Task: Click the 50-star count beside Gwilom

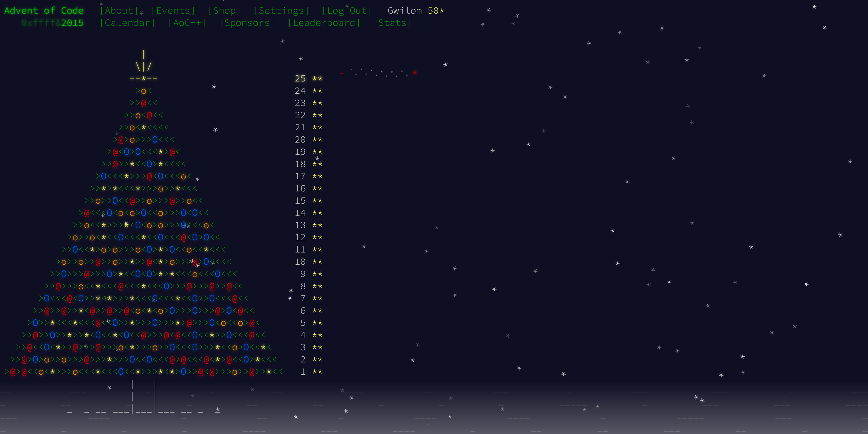Action: point(436,11)
